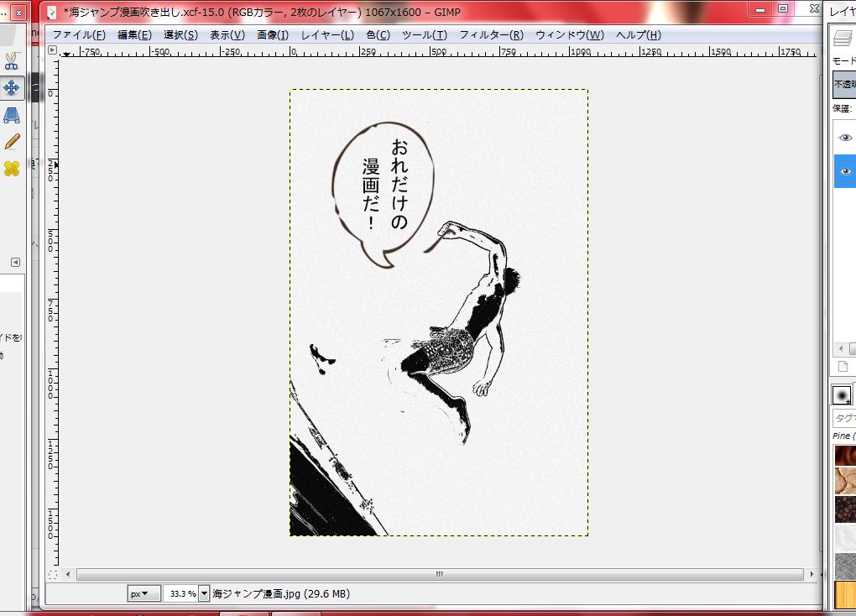Click the canvas menu arrow above the rulers
Image resolution: width=856 pixels, height=616 pixels.
pos(52,49)
